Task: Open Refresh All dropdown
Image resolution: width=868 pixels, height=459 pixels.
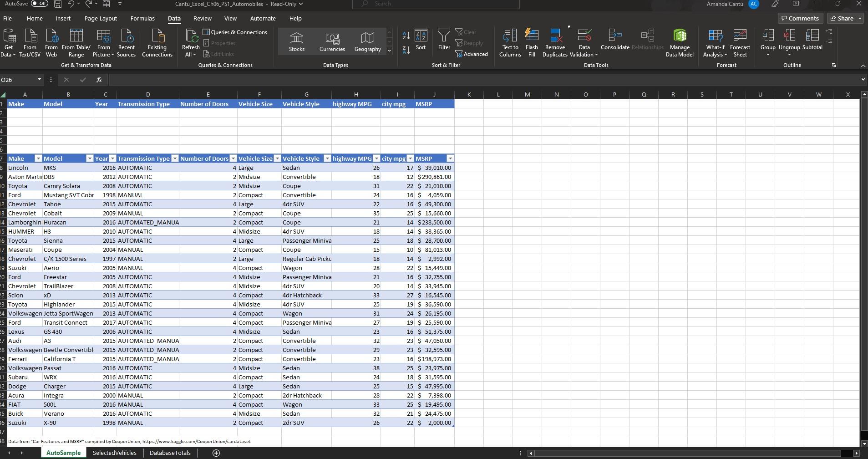Action: coord(191,51)
